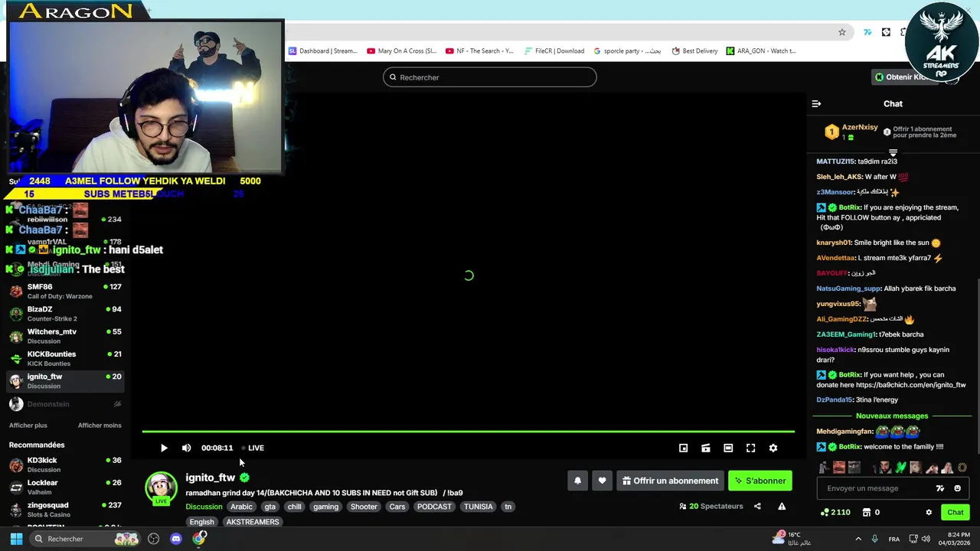The height and width of the screenshot is (551, 980).
Task: Open Discord from taskbar
Action: (176, 539)
